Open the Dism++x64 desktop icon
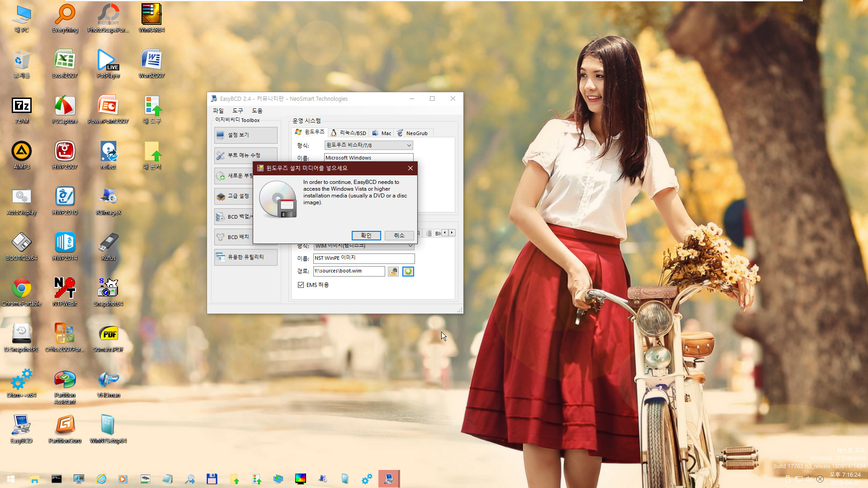868x488 pixels. click(x=22, y=384)
